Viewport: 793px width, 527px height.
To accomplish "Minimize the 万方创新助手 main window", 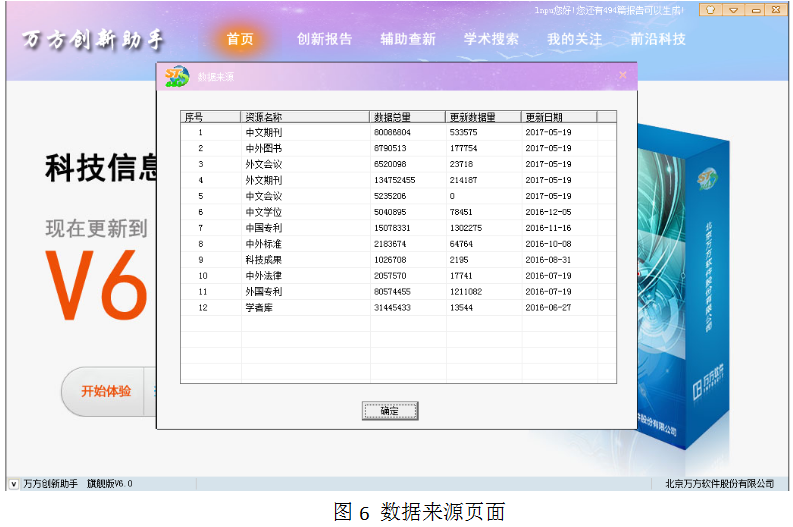I will point(755,10).
